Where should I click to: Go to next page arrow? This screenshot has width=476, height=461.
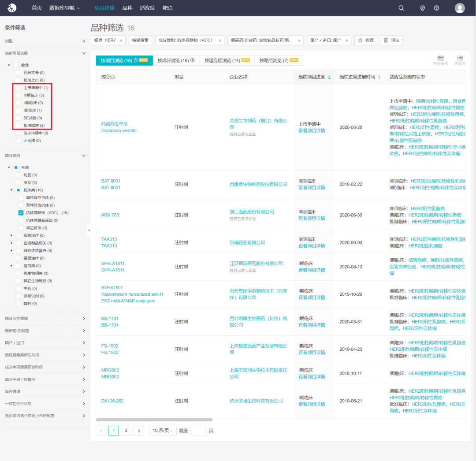(x=139, y=431)
